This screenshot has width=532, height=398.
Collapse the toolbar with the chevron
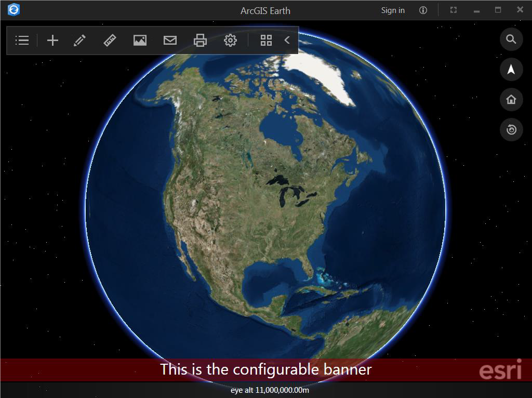287,41
